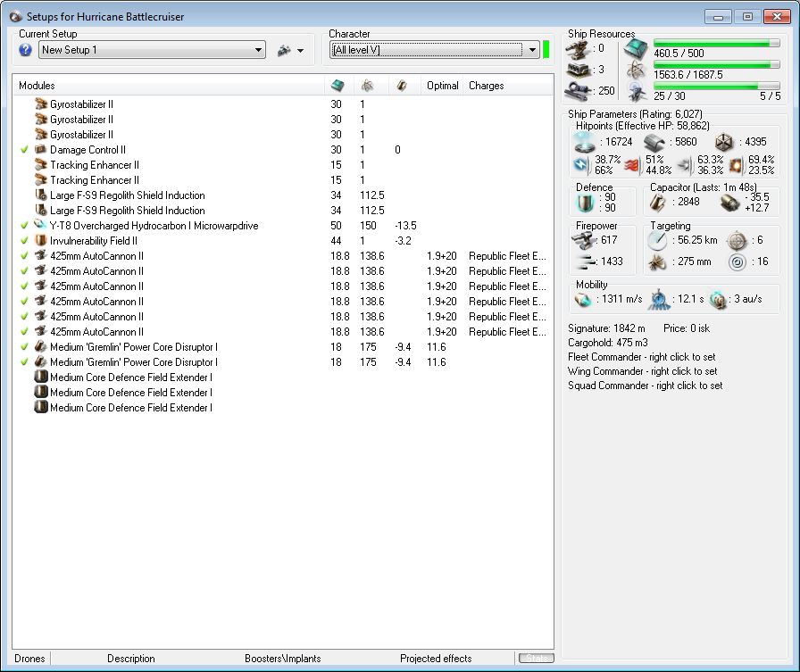Click the 'Price: 0 isk' text
800x672 pixels.
pyautogui.click(x=687, y=328)
